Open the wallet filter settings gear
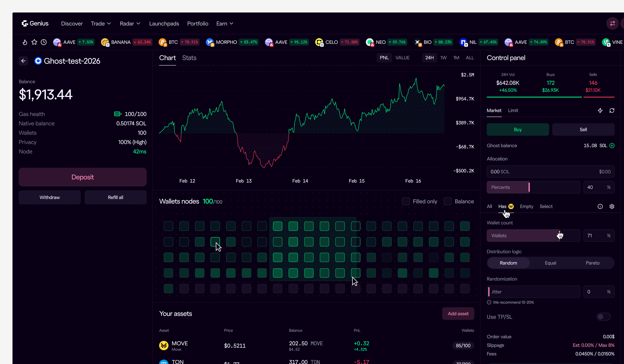This screenshot has width=624, height=364. coord(612,207)
